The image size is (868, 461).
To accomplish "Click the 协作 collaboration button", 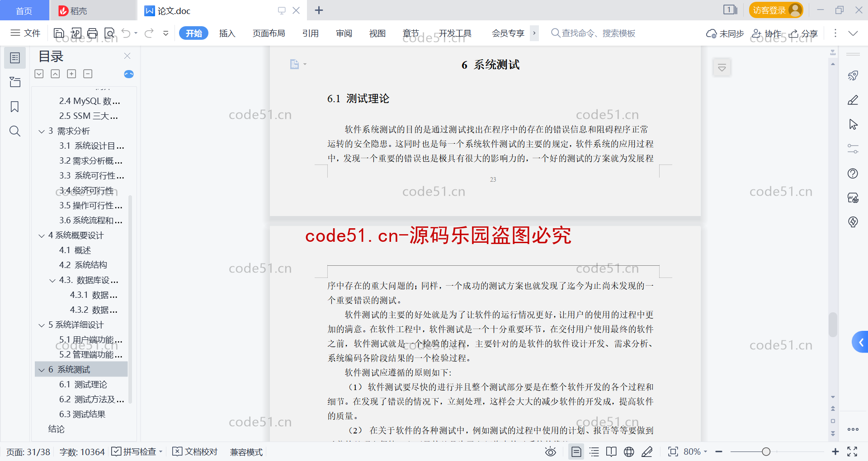I will [x=767, y=33].
